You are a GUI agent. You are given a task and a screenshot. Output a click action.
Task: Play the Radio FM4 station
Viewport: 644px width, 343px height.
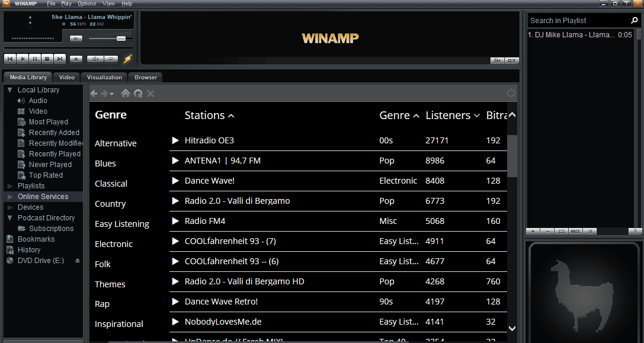tap(175, 221)
